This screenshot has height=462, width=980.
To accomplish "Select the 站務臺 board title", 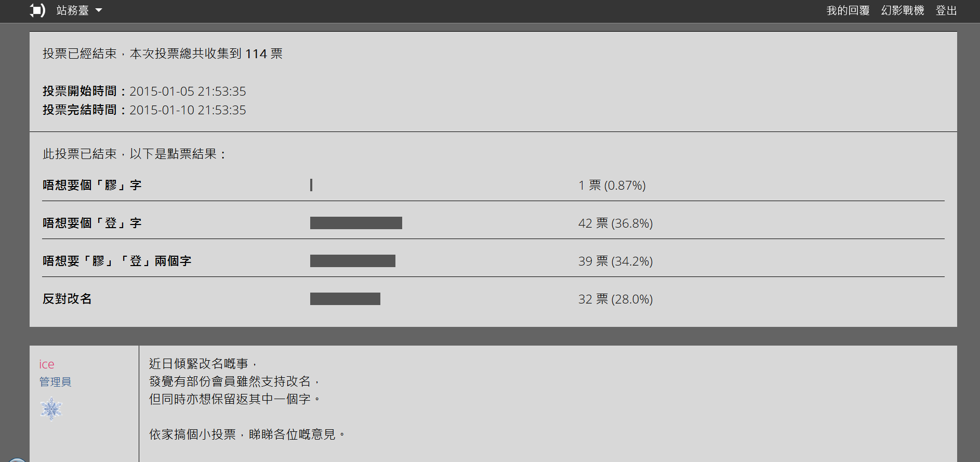I will (x=72, y=10).
